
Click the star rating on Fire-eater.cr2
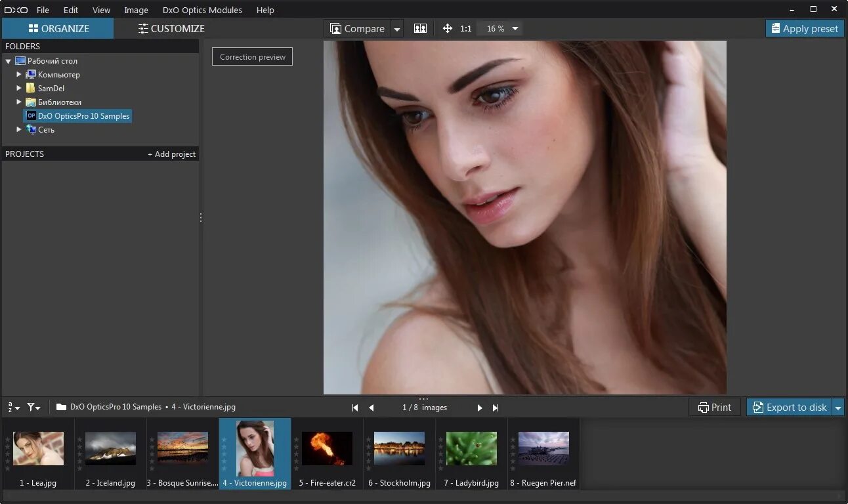tap(297, 454)
